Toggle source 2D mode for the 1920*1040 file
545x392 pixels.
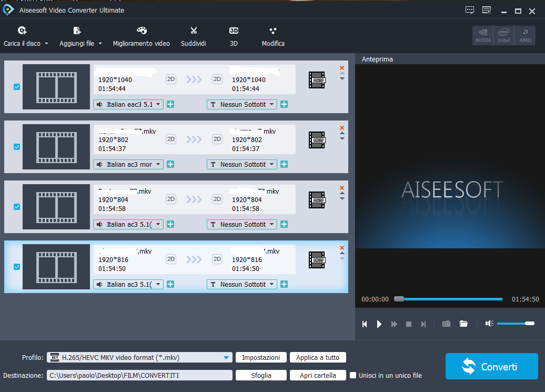click(170, 79)
